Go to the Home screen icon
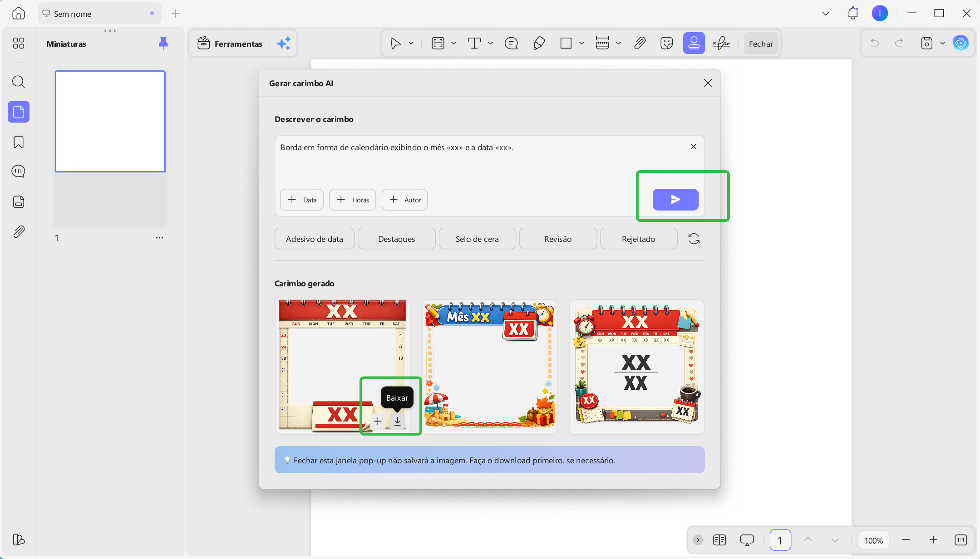 (x=19, y=14)
